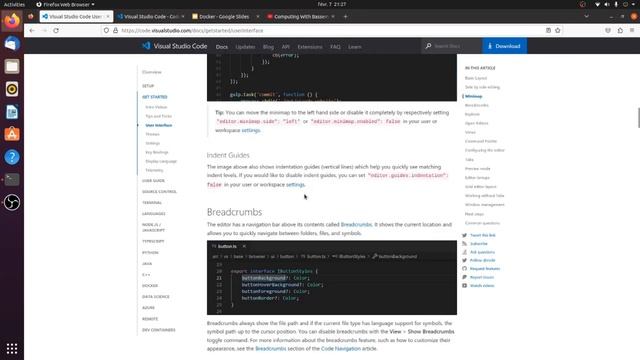640x360 pixels.
Task: Open the Pocket icon in Firefox toolbar
Action: [x=608, y=31]
